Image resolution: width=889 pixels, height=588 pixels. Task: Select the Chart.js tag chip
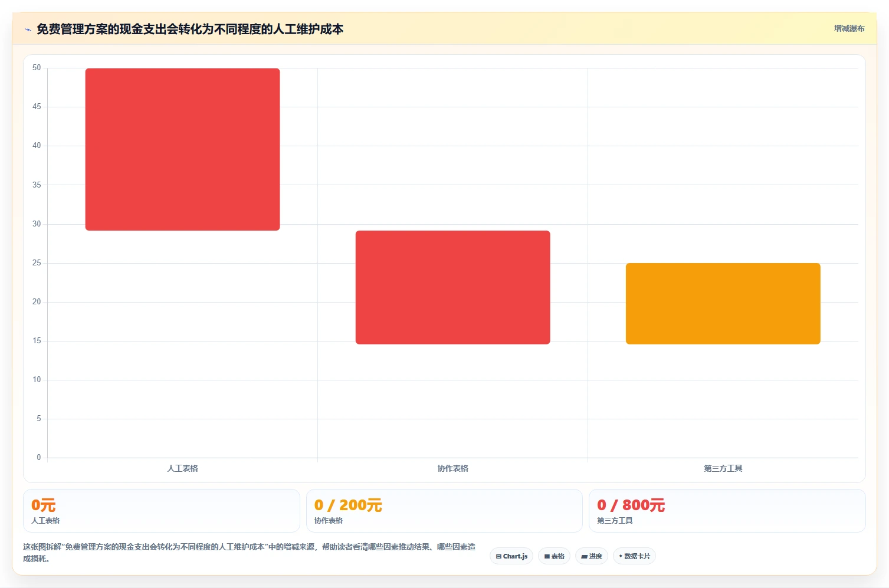(511, 556)
